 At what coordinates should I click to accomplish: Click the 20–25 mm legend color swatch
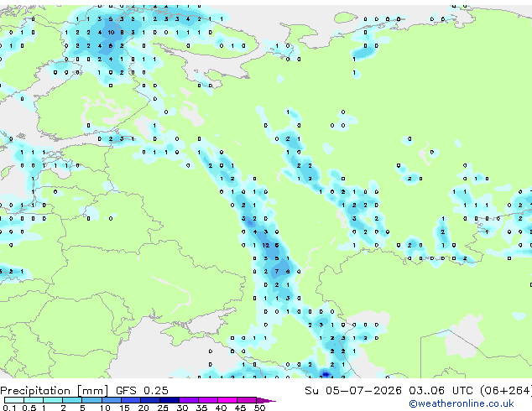[x=150, y=400]
